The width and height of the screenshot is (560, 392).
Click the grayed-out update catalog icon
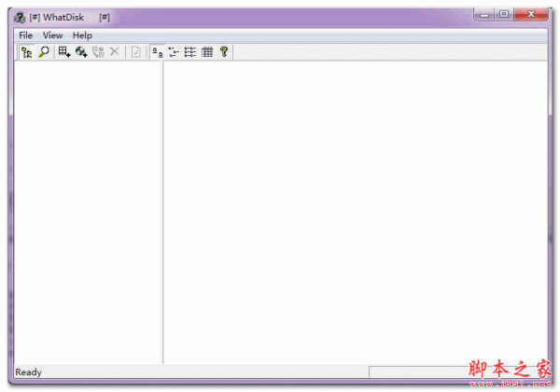pyautogui.click(x=98, y=52)
